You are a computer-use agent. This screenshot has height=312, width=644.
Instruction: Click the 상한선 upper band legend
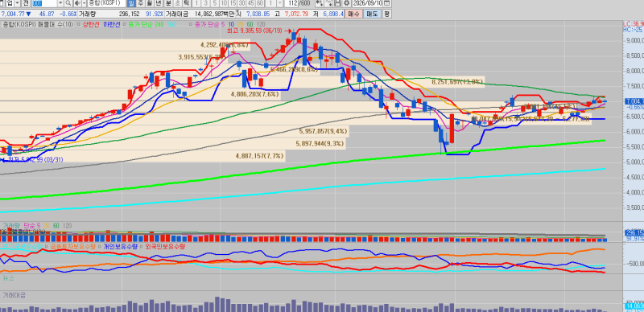click(x=91, y=24)
